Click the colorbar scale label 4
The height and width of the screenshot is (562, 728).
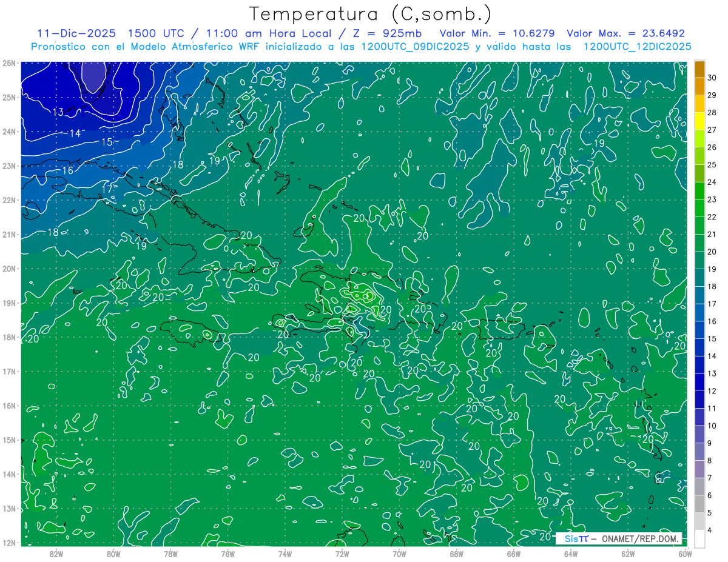pos(710,530)
